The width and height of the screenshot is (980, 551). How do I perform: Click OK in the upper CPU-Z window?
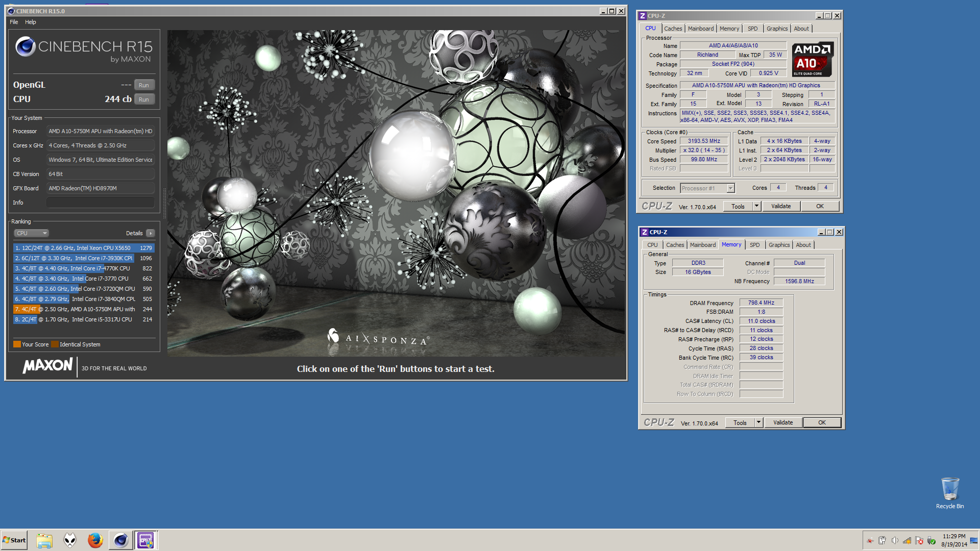[820, 206]
